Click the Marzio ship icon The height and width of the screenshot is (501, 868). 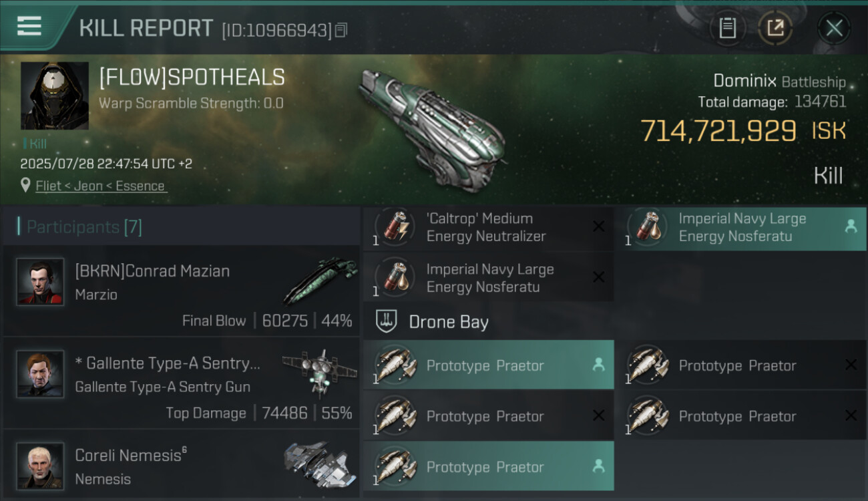tap(319, 281)
